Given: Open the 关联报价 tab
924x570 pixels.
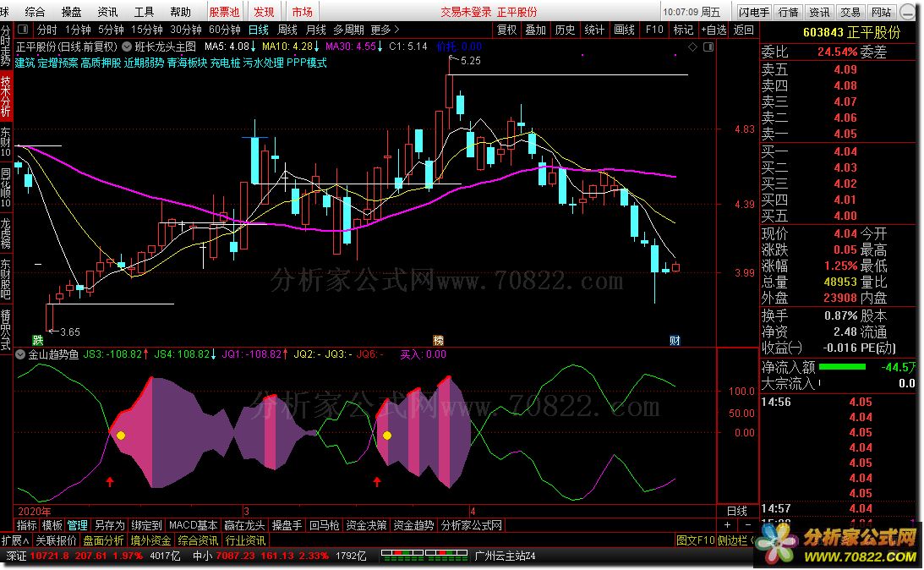Looking at the screenshot, I should (x=56, y=540).
